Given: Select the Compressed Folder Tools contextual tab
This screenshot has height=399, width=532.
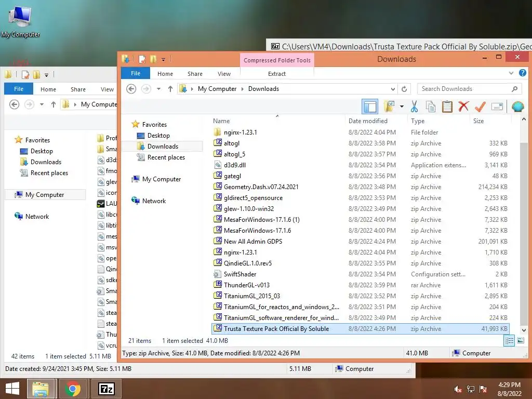Looking at the screenshot, I should click(277, 60).
